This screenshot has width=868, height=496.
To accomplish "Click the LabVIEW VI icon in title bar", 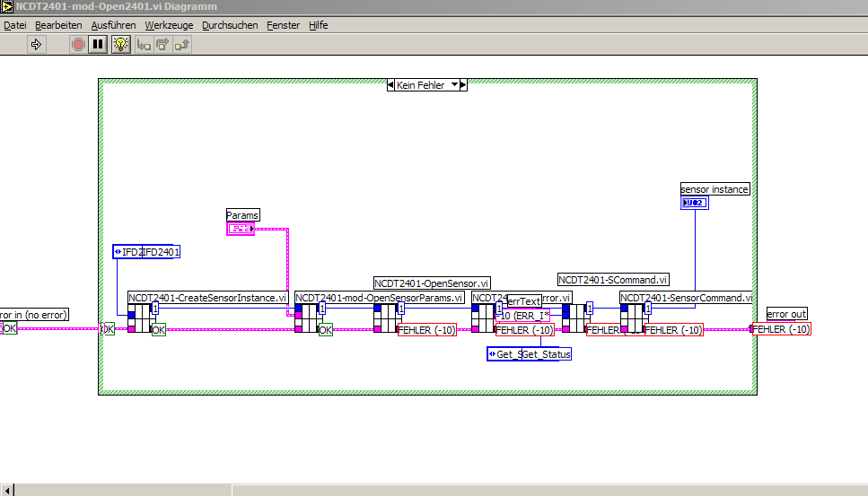I will click(x=6, y=6).
